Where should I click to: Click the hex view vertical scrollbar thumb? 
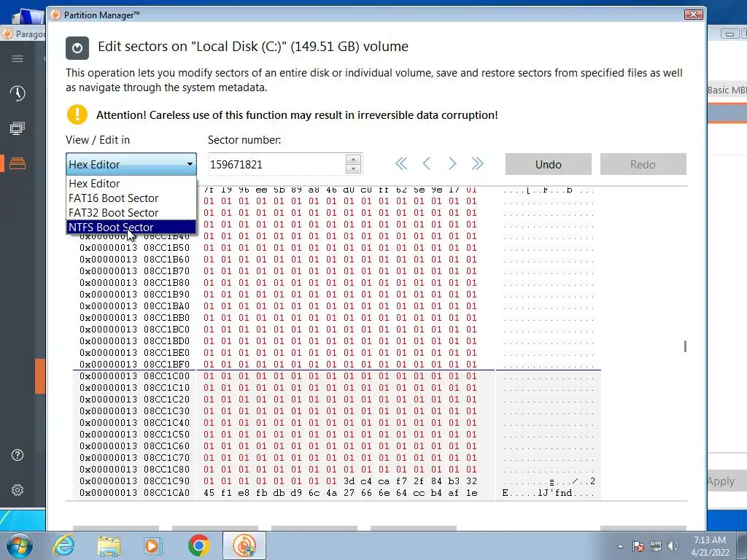coord(685,346)
